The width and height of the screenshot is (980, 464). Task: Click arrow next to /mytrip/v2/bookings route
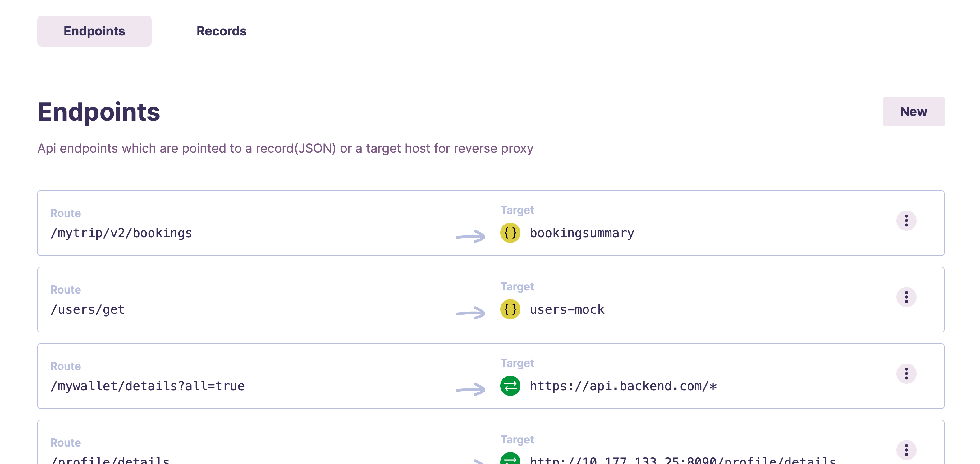click(471, 236)
